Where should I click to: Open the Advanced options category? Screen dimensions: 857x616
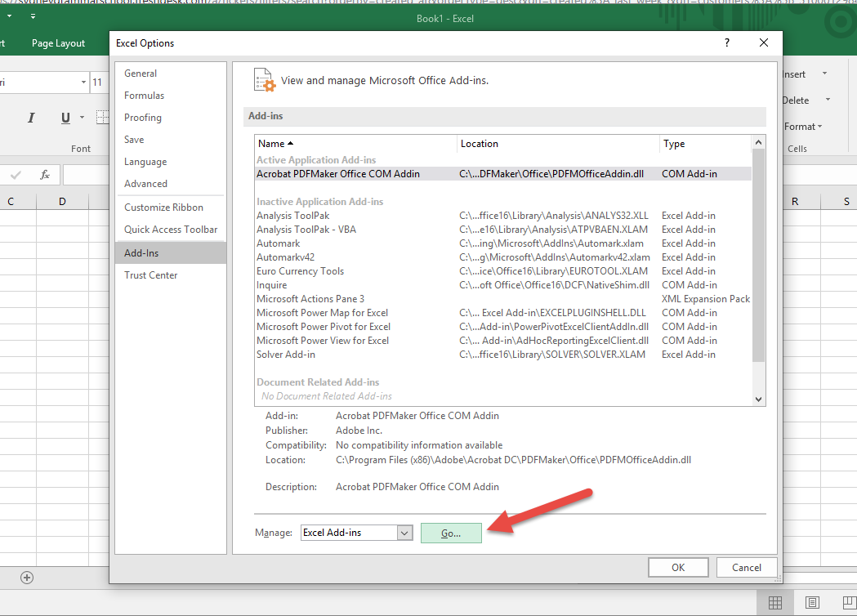pos(145,184)
